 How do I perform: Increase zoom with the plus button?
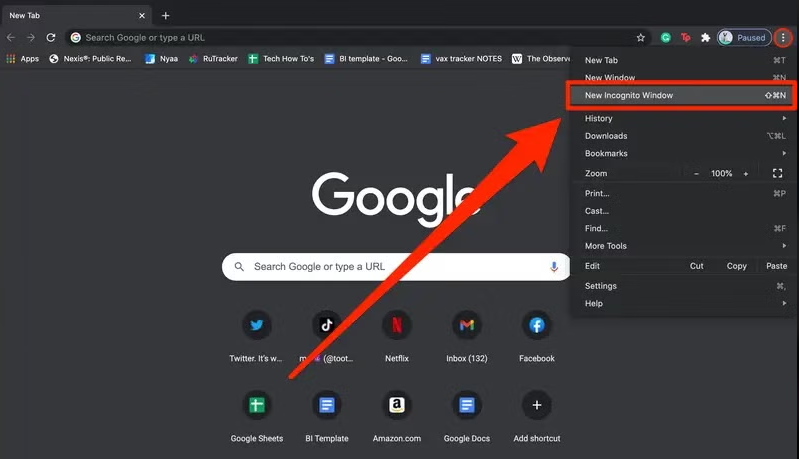745,174
